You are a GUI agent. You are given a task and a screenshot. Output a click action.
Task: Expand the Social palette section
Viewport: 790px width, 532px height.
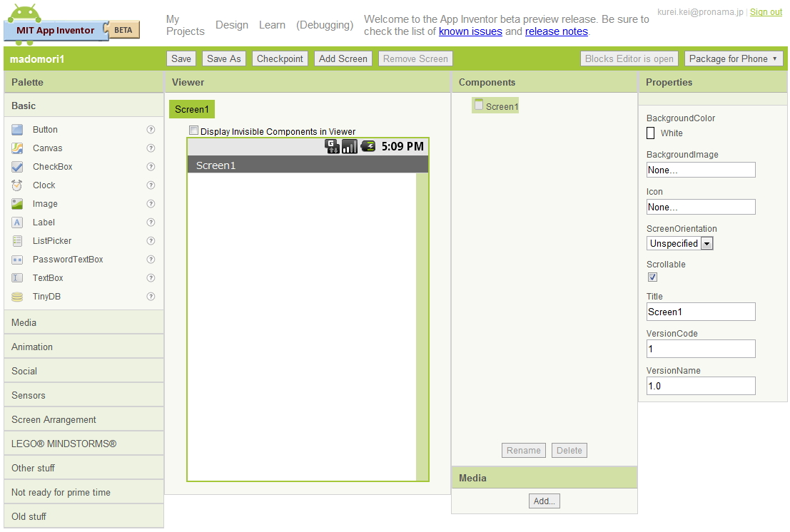(83, 371)
